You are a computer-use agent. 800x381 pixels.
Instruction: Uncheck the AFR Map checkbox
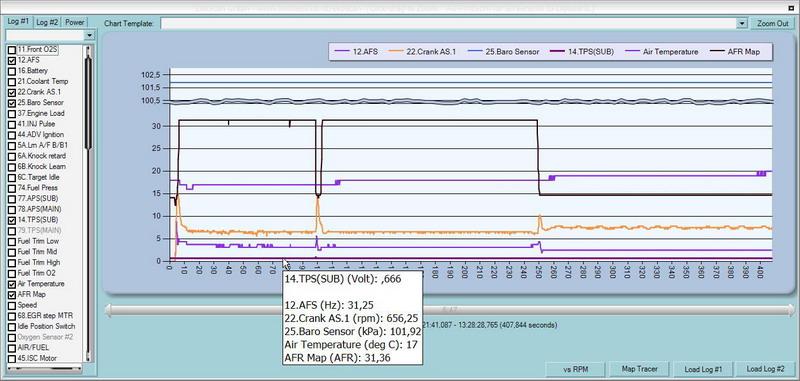coord(11,294)
